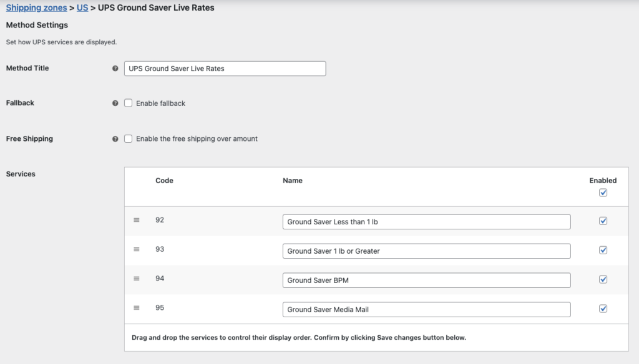The image size is (639, 364).
Task: Click the Services section label
Action: tap(21, 174)
